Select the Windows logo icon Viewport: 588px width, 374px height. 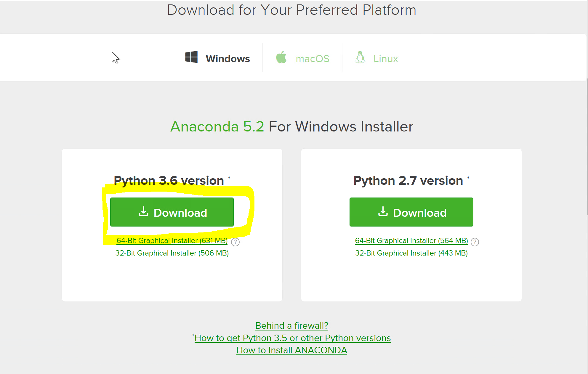(x=191, y=57)
